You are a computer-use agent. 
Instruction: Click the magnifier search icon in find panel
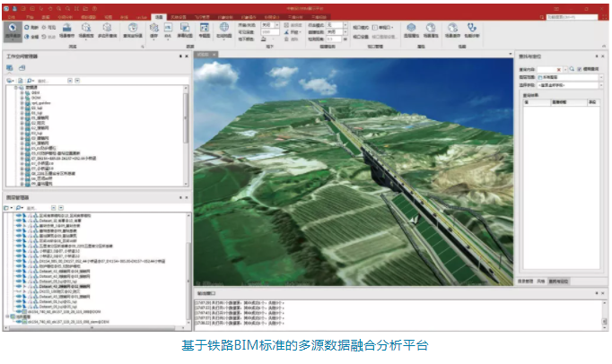tap(572, 69)
